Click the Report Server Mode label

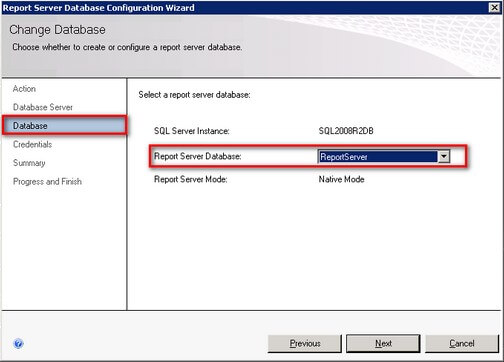(x=191, y=179)
